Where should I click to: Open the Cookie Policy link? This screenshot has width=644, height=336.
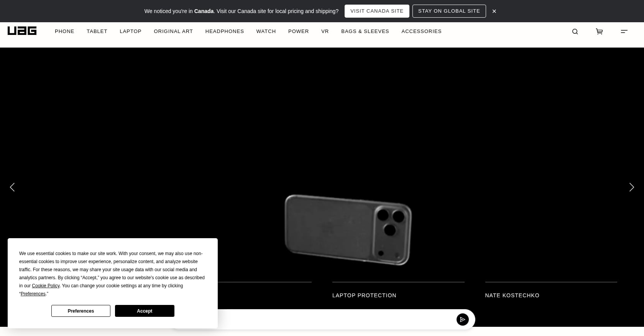pyautogui.click(x=46, y=286)
